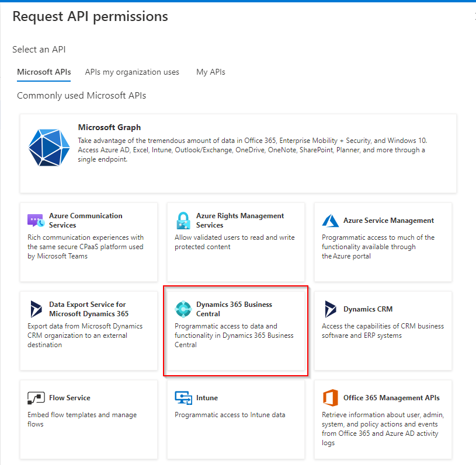Screen dimensions: 476x465
Task: Click the Office 365 Management APIs icon
Action: 331,397
